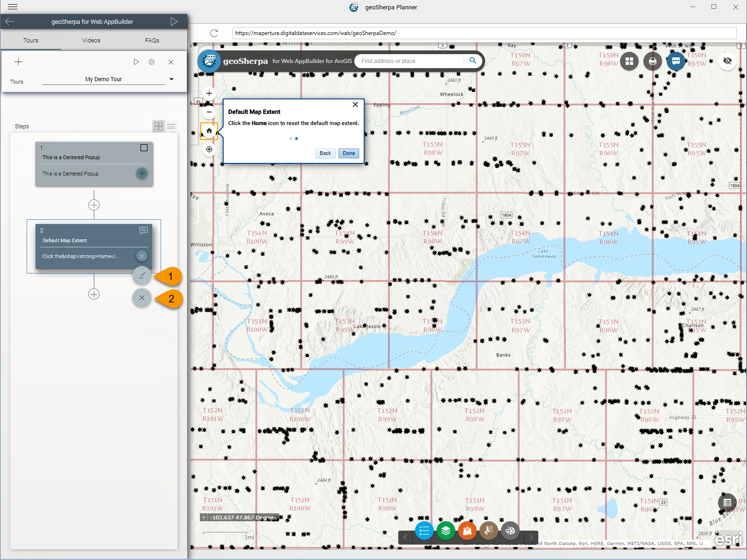The height and width of the screenshot is (560, 747).
Task: Go back from geoSherpa for Web AppBuilder
Action: pos(9,21)
